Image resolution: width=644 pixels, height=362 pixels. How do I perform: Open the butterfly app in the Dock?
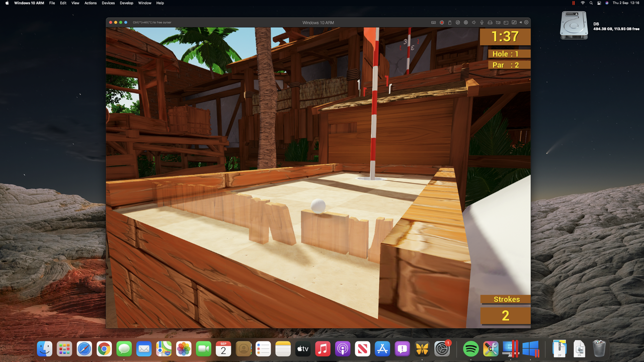click(x=422, y=348)
